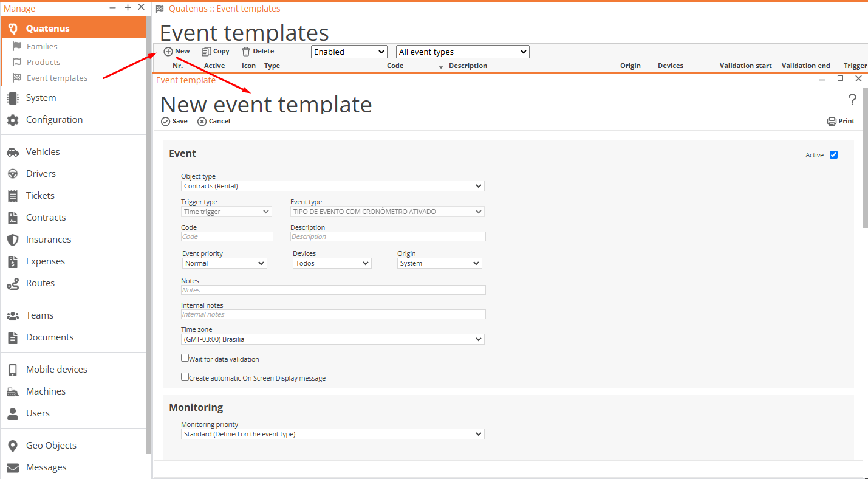This screenshot has height=479, width=868.
Task: Click the Copy icon in the toolbar
Action: point(207,52)
